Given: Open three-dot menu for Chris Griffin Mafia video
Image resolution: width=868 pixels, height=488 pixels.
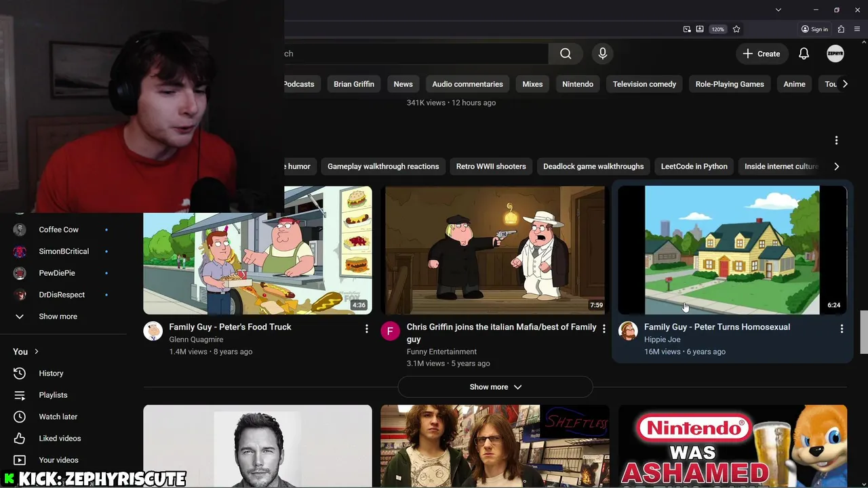Looking at the screenshot, I should (x=604, y=329).
